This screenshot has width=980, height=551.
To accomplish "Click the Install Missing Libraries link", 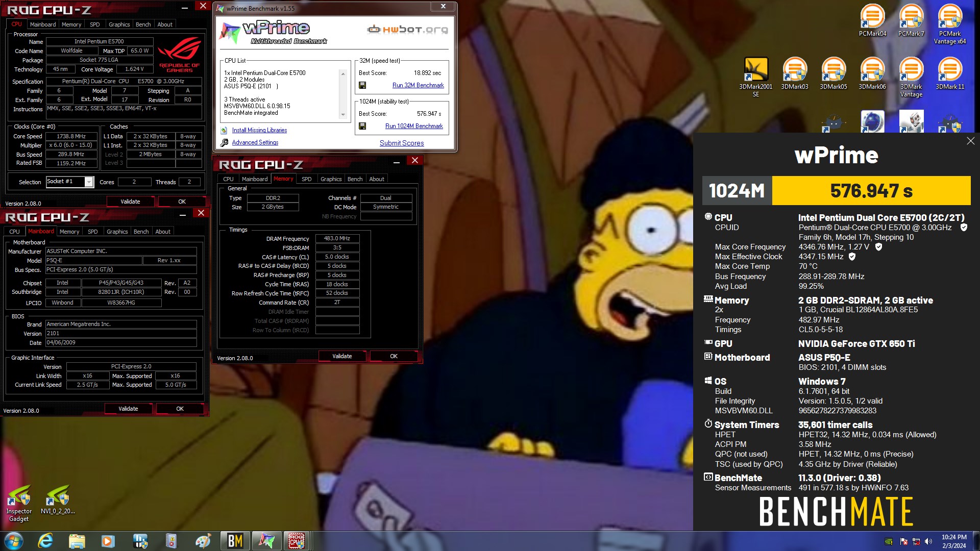I will tap(259, 130).
